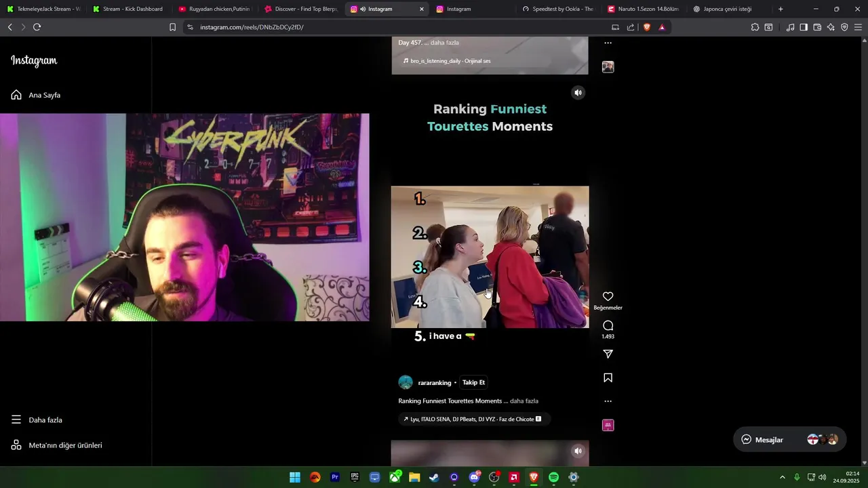
Task: Switch to the Speedtest by Ookla tab
Action: (558, 9)
